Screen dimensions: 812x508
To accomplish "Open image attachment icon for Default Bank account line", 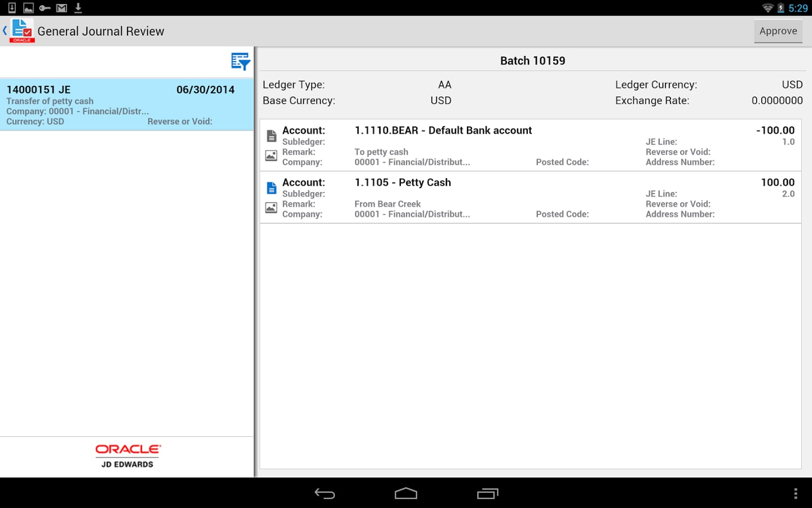I will point(271,155).
